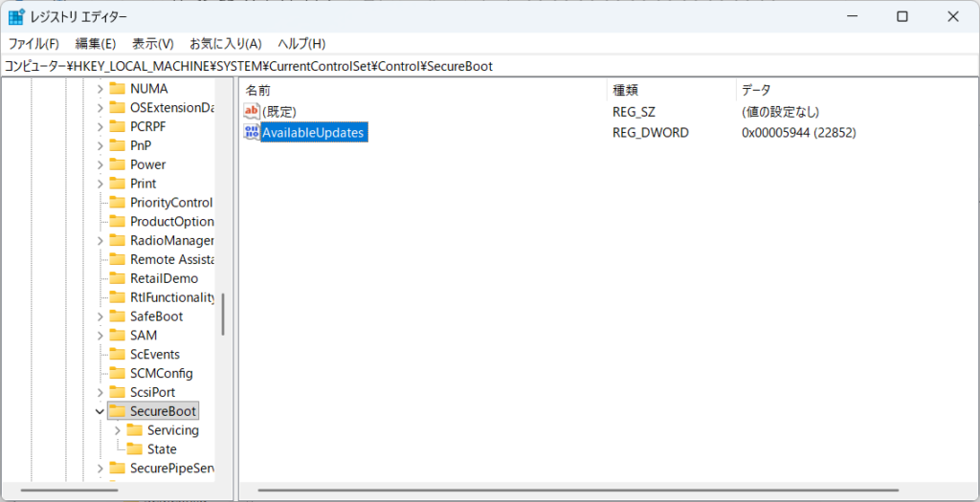Click the SecureBoot folder icon

coord(117,411)
